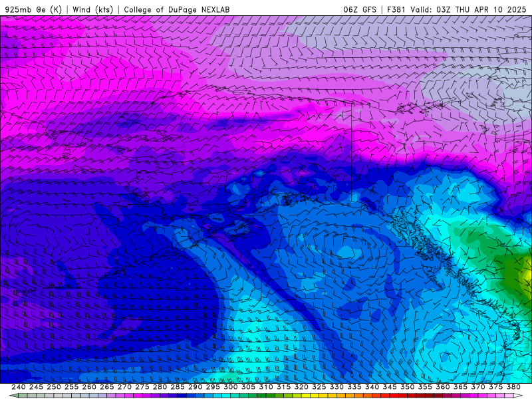
Task: Select the "Wind (kts)" header label
Action: coord(92,9)
